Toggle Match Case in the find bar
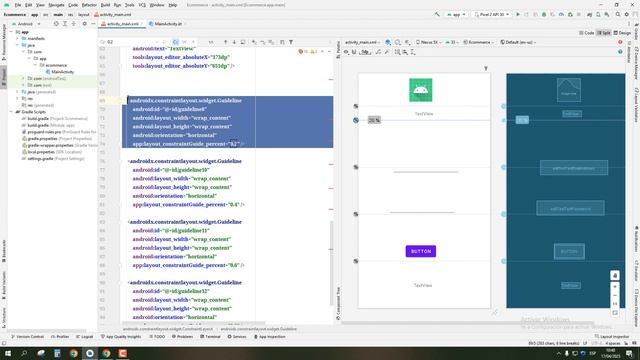 point(175,42)
